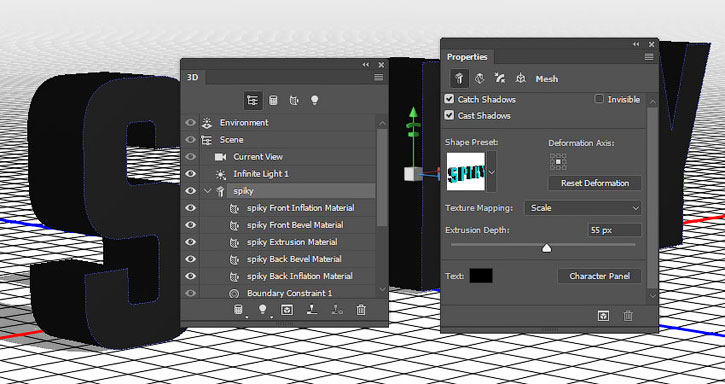Hide Infinite Light 1 visibility eye
Screen dimensions: 725x384
tap(190, 173)
